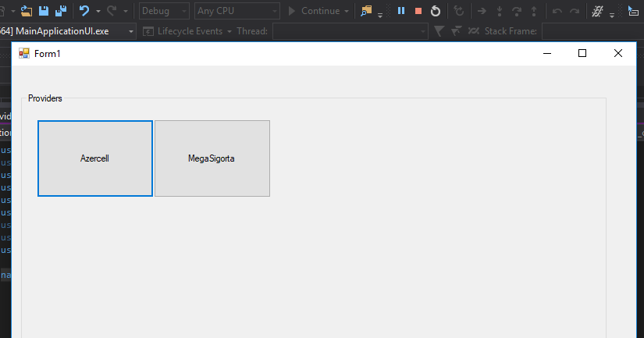Open Lifecycle Events dropdown arrow
This screenshot has width=644, height=338.
coord(229,31)
